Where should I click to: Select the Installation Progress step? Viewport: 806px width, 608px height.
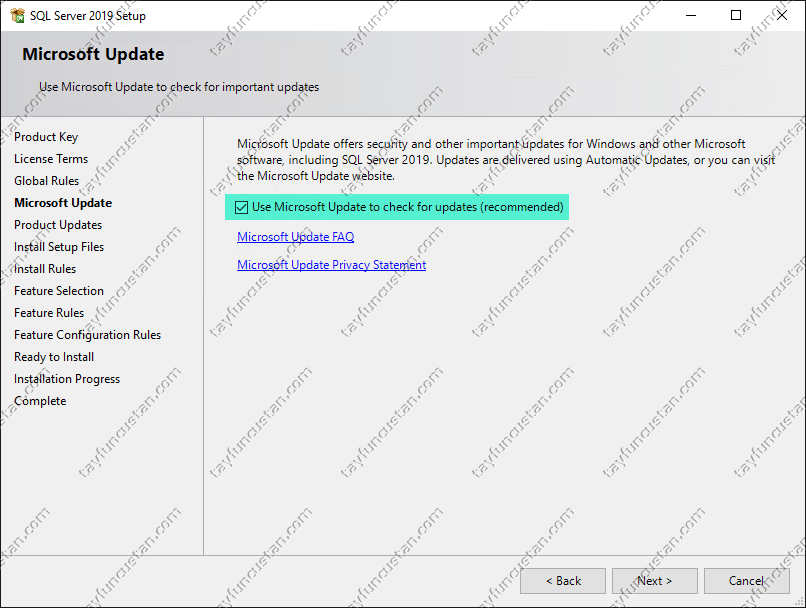tap(67, 379)
